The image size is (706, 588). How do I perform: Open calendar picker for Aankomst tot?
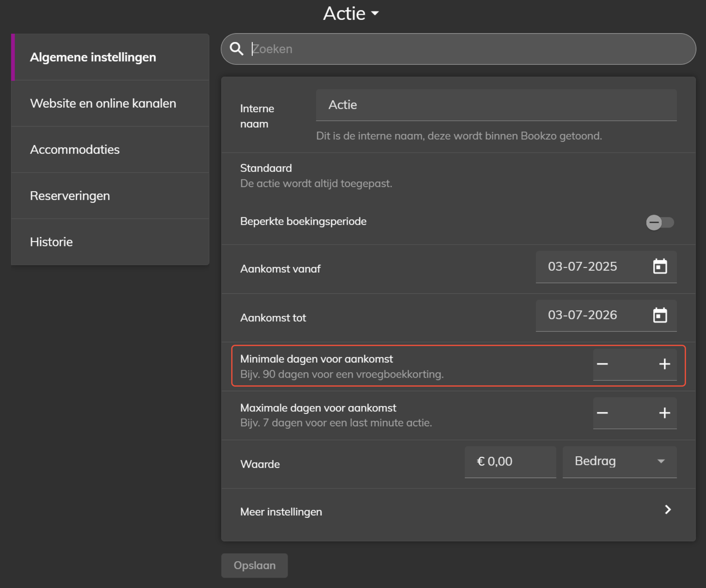coord(660,315)
